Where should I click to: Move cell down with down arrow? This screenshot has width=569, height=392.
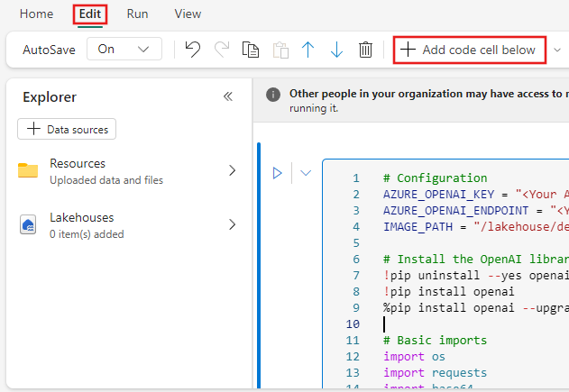coord(336,50)
